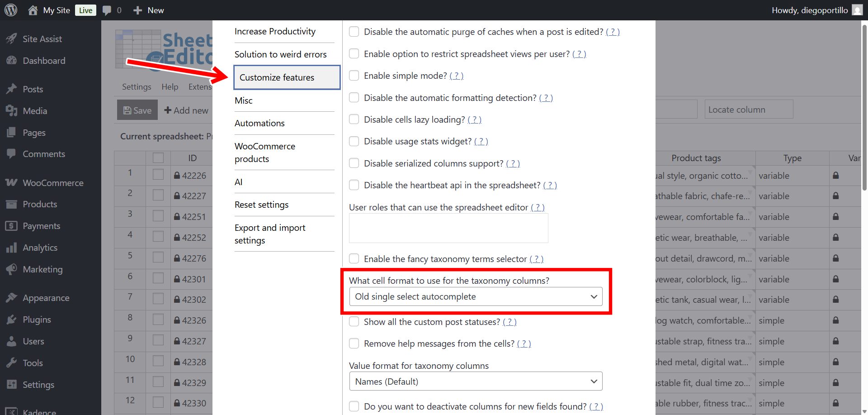Open the taxonomy cell format dropdown
This screenshot has width=868, height=415.
tap(476, 296)
